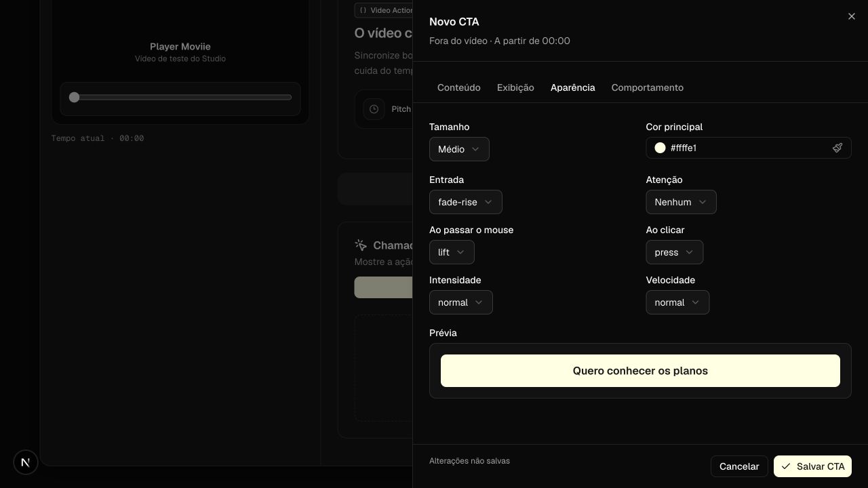The width and height of the screenshot is (868, 488).
Task: Open the Atenção Nenhum dropdown
Action: coord(681,202)
